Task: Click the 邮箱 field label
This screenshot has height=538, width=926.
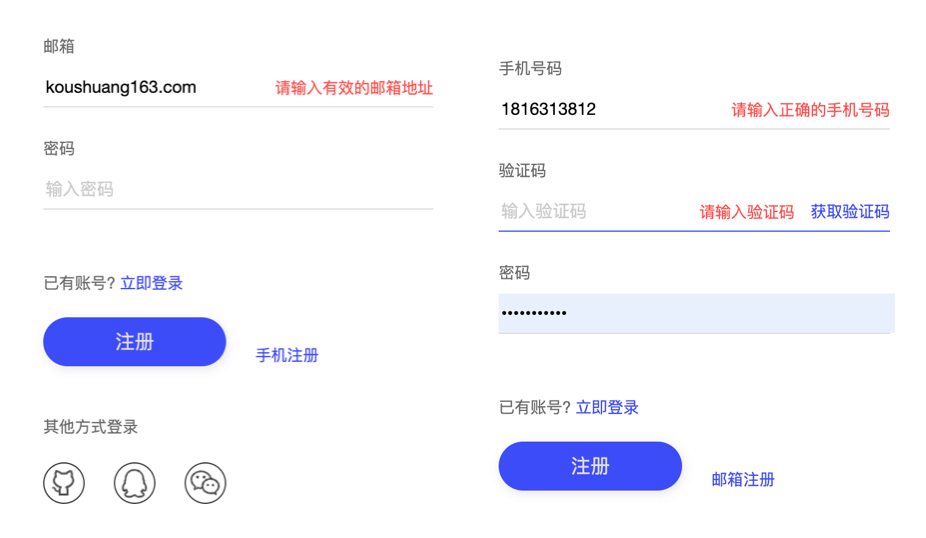Action: 59,47
